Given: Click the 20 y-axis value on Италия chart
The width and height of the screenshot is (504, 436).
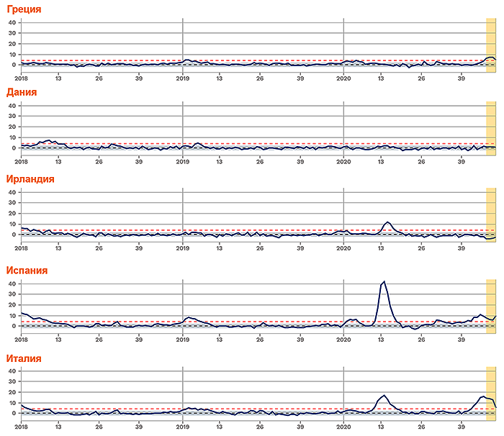Looking at the screenshot, I should pos(12,392).
